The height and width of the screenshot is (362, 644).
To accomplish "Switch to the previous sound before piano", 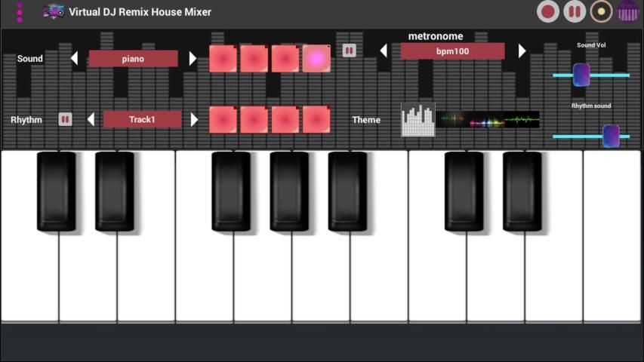I will tap(74, 59).
